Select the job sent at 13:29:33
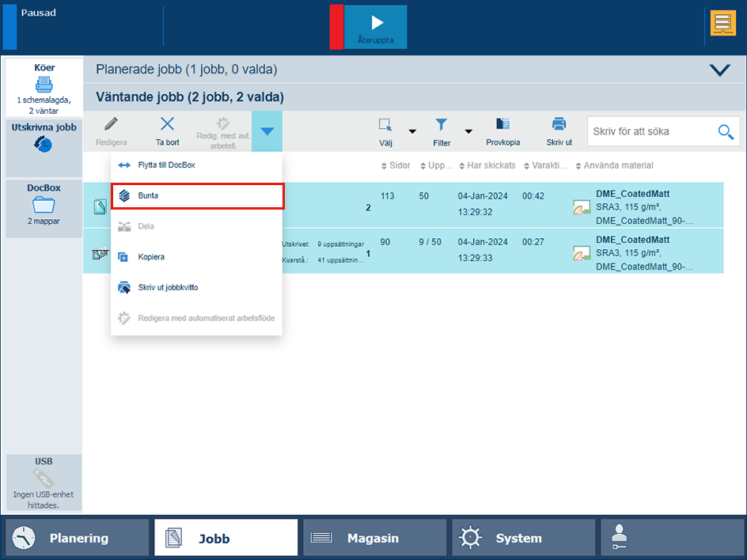 [403, 251]
